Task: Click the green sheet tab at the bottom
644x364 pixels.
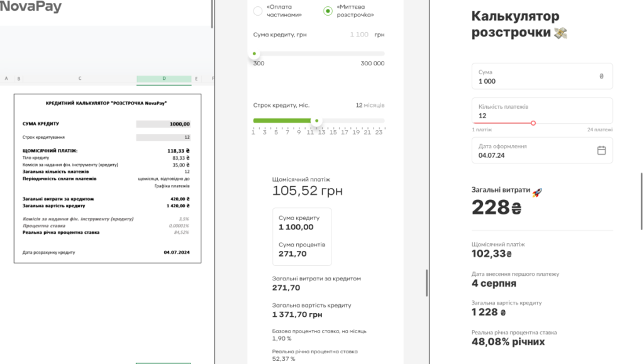Action: click(x=164, y=363)
